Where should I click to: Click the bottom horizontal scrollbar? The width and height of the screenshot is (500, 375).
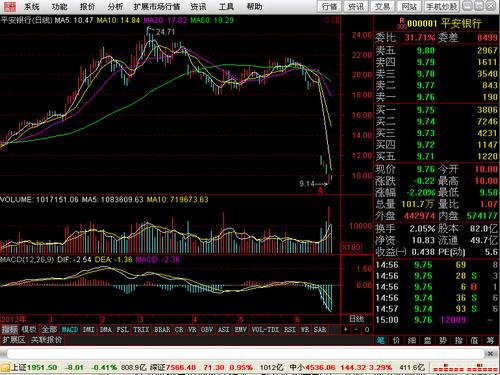245,354
